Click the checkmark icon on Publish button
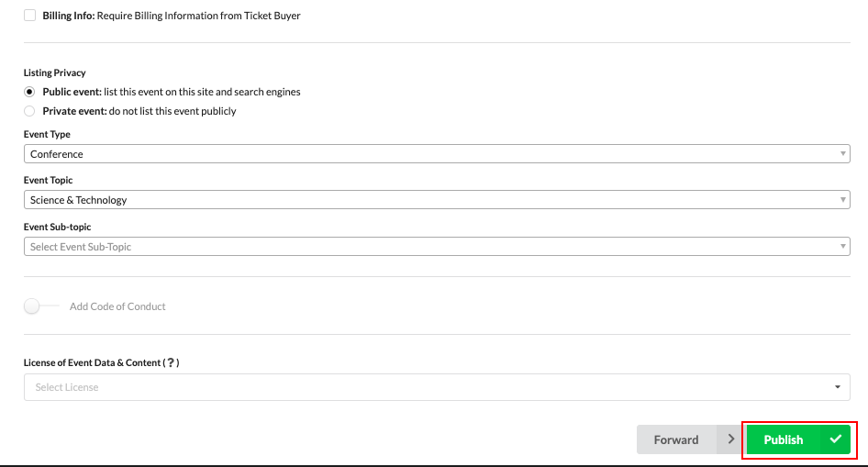Viewport: 868px width, 467px height. [835, 439]
